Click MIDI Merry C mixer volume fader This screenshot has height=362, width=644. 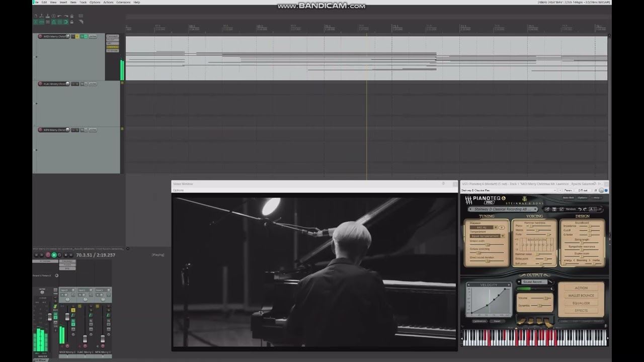tap(67, 317)
